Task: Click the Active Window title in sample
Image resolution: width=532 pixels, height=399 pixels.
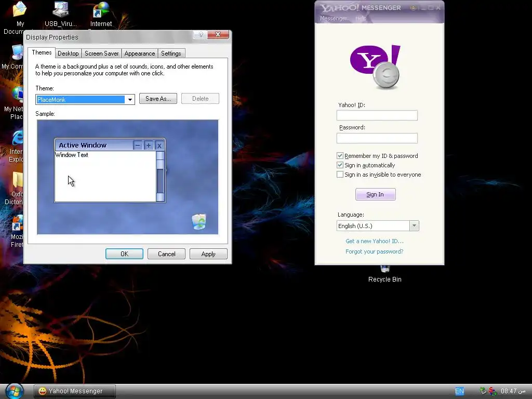Action: pyautogui.click(x=83, y=145)
